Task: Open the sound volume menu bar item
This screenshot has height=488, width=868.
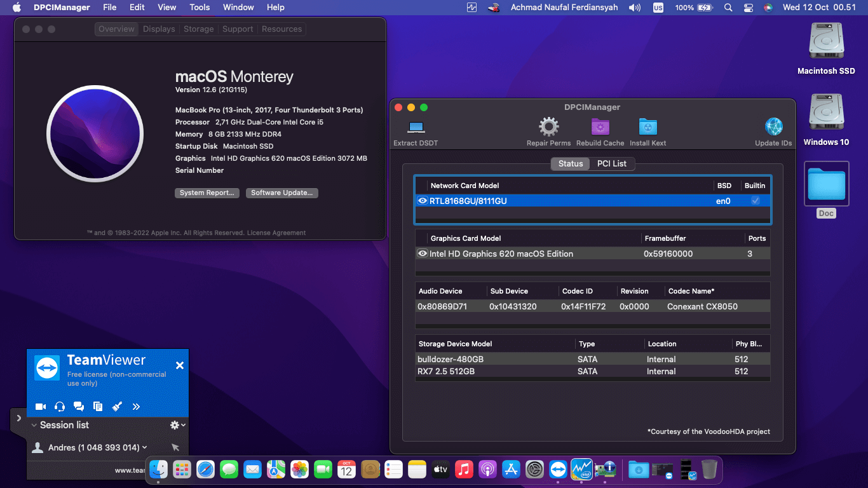Action: pyautogui.click(x=634, y=8)
